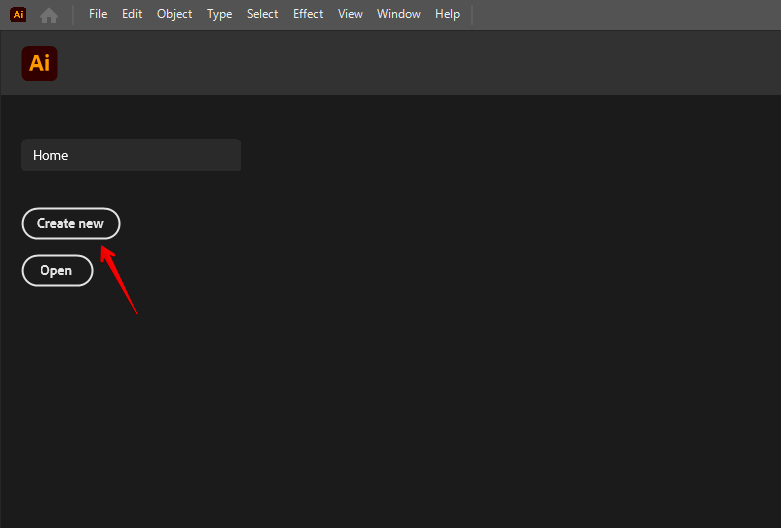
Task: Go to the Home screen icon
Action: pos(49,15)
